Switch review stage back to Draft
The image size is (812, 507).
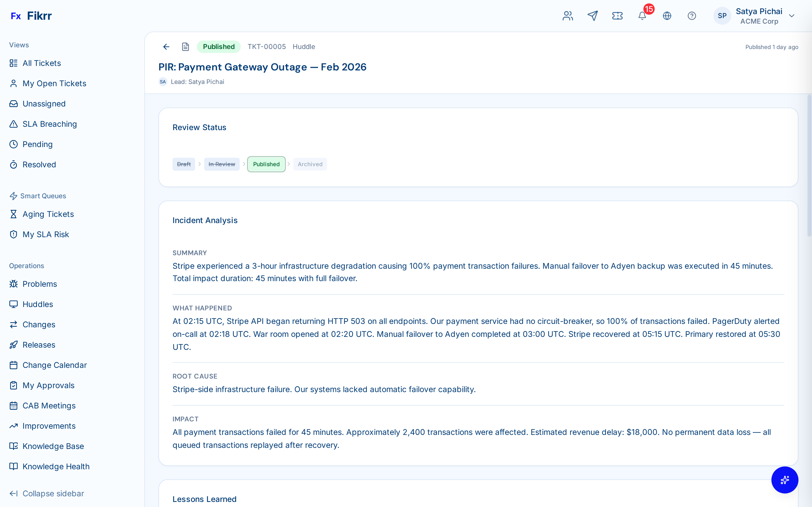click(x=184, y=164)
